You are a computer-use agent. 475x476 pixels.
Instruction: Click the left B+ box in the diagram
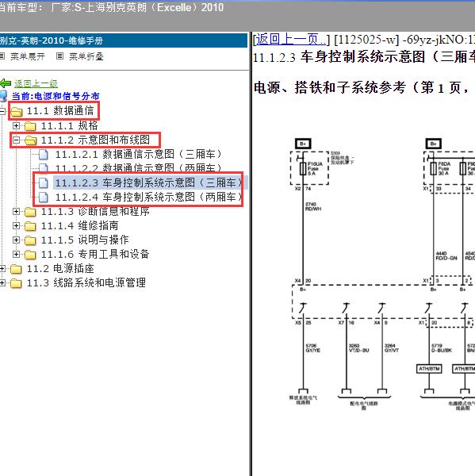pos(303,144)
